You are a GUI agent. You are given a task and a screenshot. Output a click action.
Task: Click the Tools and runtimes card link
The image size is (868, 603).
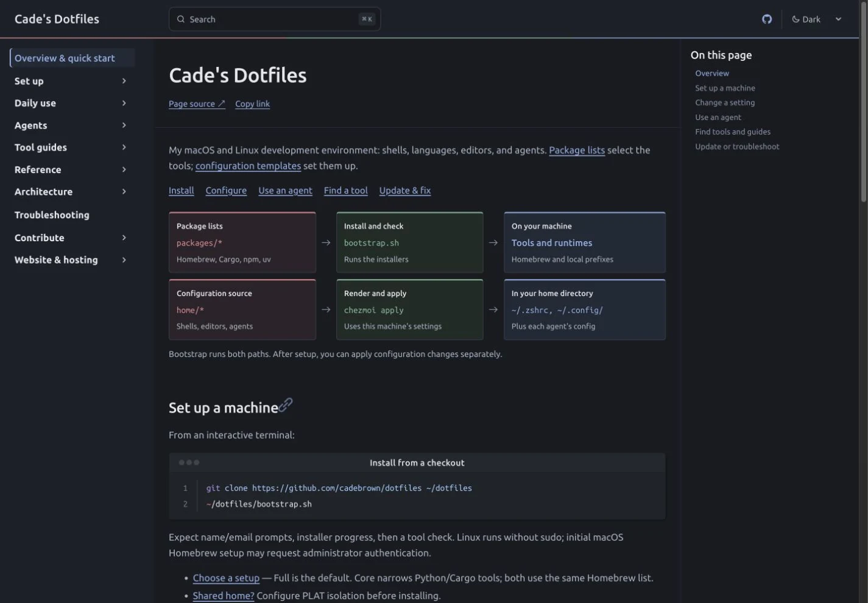552,242
